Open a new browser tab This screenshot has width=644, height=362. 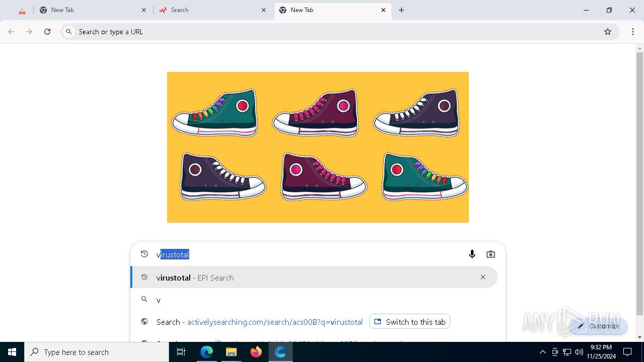pyautogui.click(x=401, y=10)
